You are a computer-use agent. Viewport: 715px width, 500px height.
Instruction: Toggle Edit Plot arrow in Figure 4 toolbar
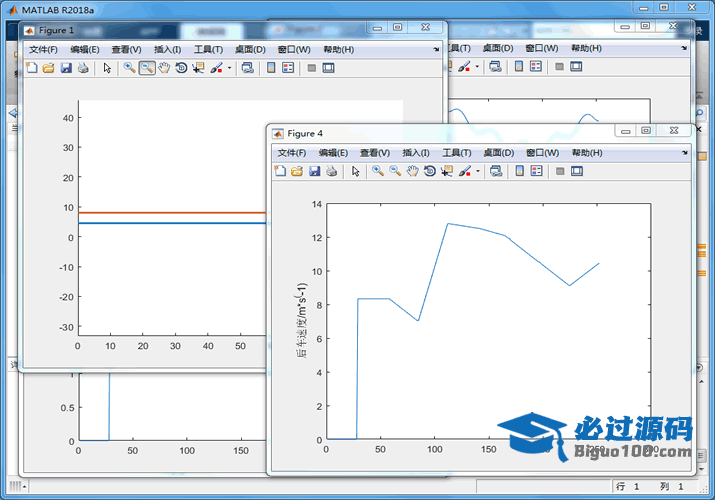(x=356, y=171)
